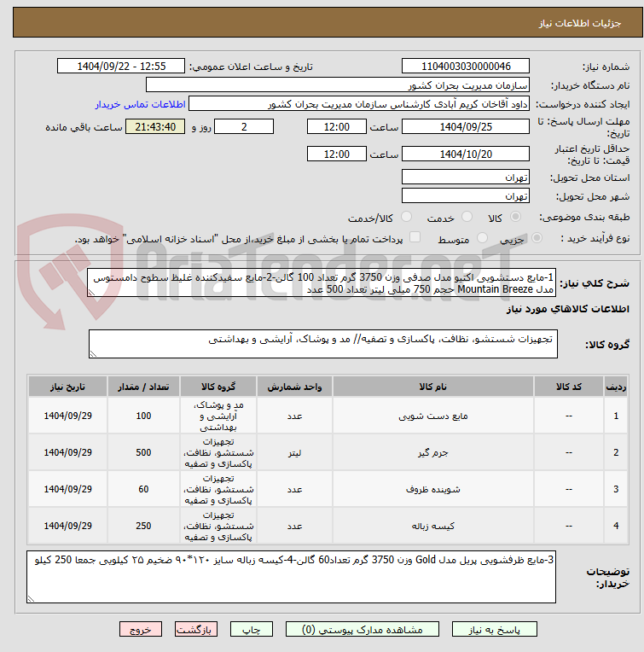Click the ردیف column header
644x652 pixels.
pos(616,387)
